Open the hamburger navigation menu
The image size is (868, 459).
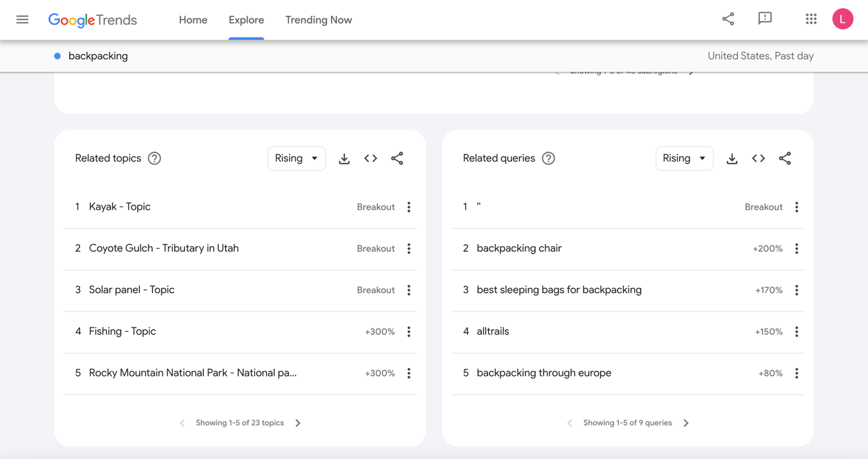pyautogui.click(x=22, y=19)
